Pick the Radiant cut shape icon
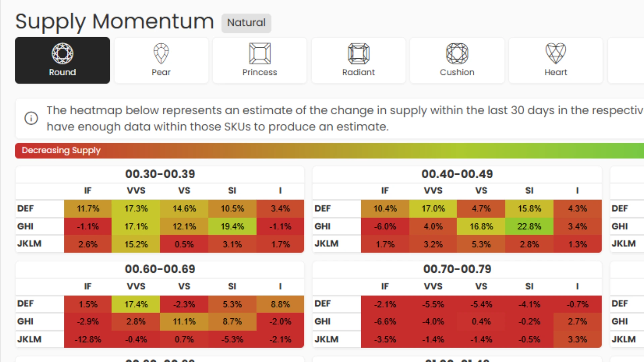 359,54
